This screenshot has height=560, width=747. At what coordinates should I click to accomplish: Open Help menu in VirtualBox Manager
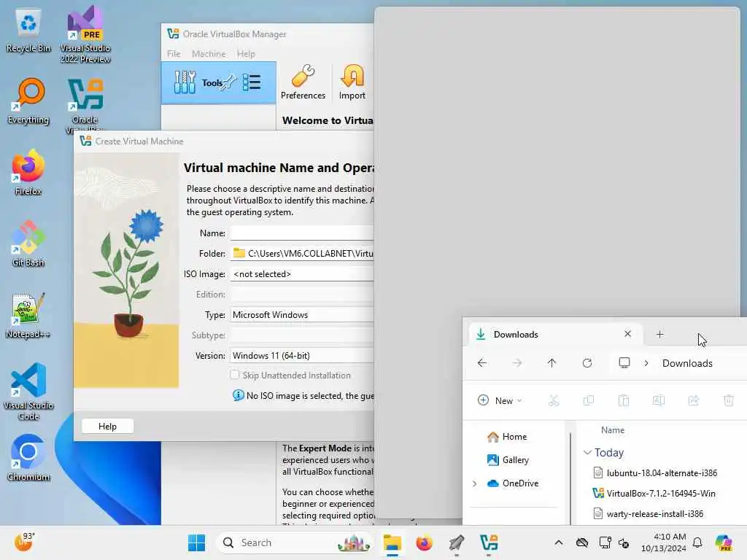(x=246, y=54)
